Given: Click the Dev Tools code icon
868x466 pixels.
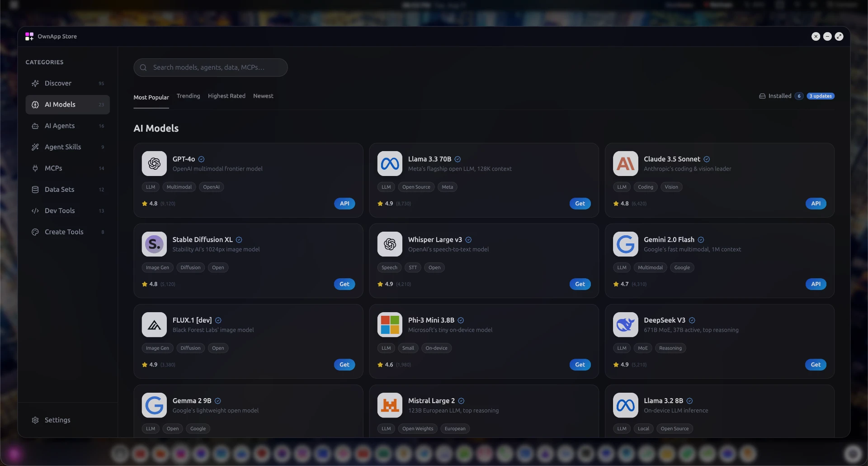Looking at the screenshot, I should (35, 211).
